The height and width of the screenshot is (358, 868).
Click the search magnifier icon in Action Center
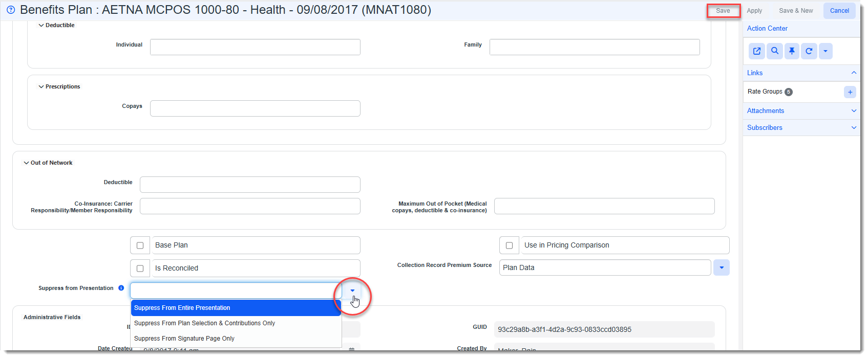pos(775,51)
